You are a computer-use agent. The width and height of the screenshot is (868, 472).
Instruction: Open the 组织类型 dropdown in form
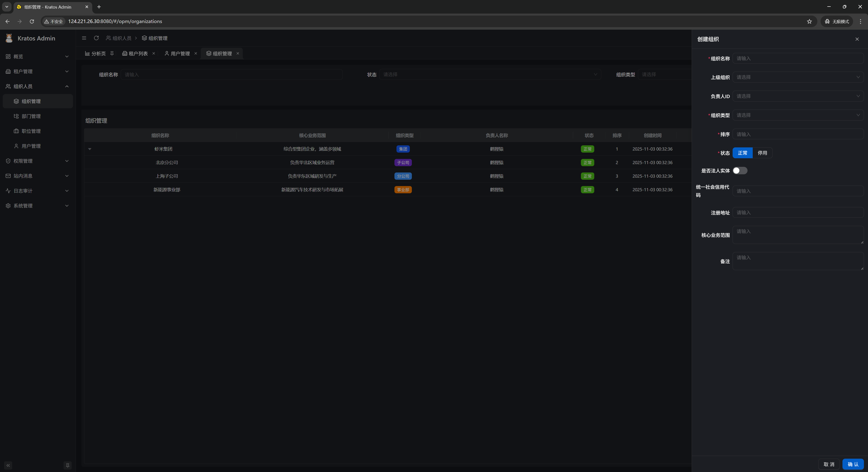797,115
